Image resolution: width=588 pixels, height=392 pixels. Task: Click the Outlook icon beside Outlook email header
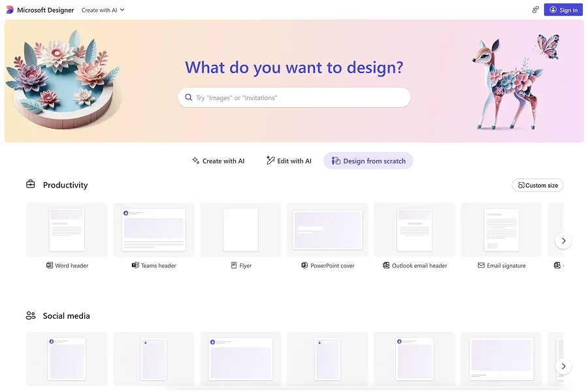pyautogui.click(x=386, y=266)
